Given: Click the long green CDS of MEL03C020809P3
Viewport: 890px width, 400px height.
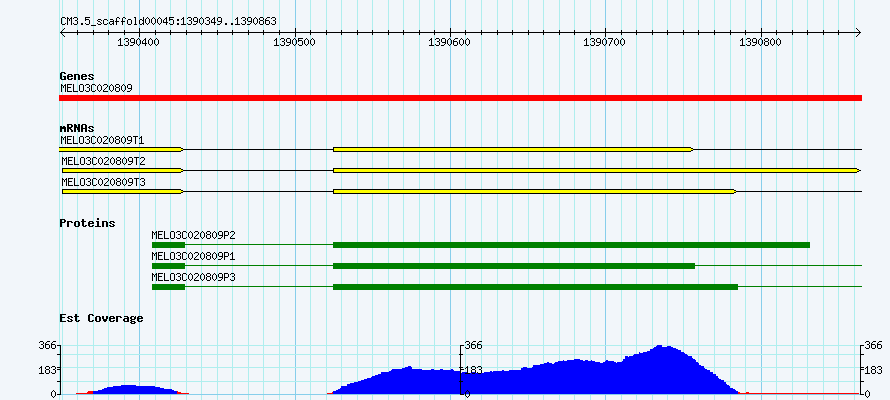Looking at the screenshot, I should click(535, 287).
